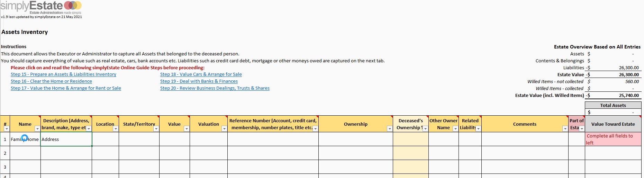Select the Family Home name cell

[25, 139]
